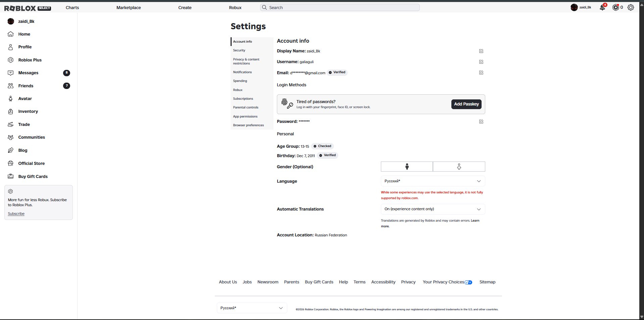Select the Notifications settings tab
The image size is (644, 320).
[252, 72]
